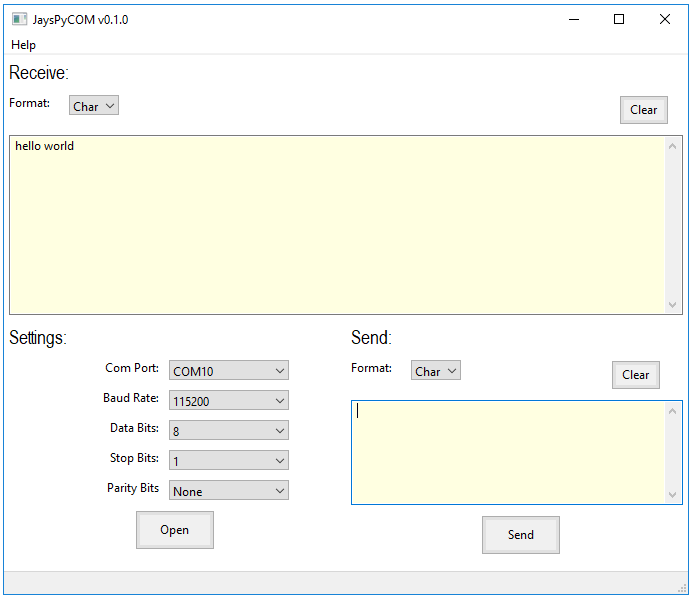
Task: Click the JaysPyCOM title bar app icon
Action: (19, 19)
